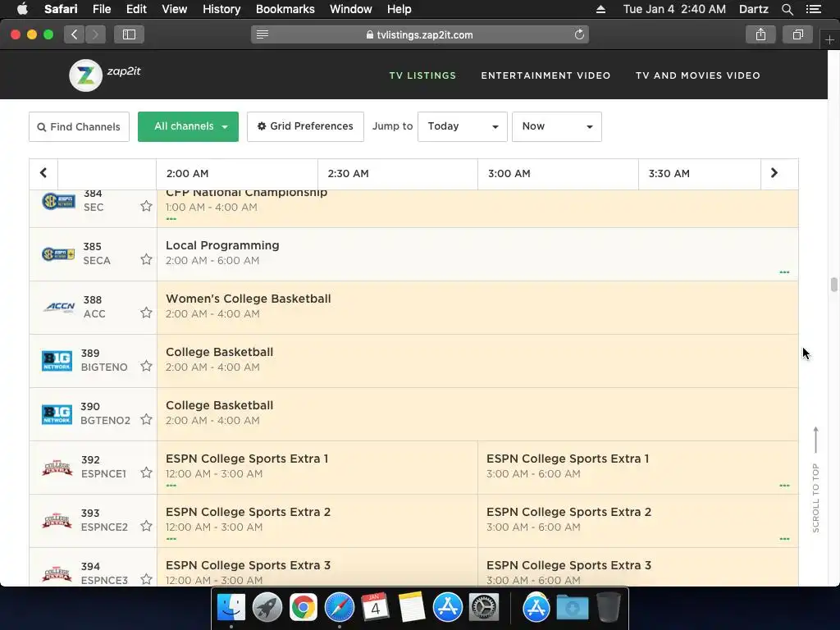
Task: Select TV AND MOVIES VIDEO nav tab
Action: (698, 75)
